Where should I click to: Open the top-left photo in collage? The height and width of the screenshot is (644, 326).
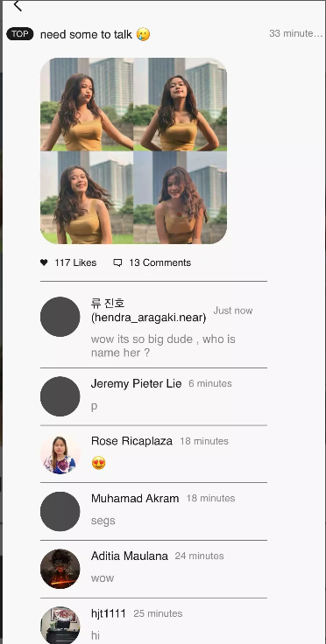pyautogui.click(x=87, y=104)
